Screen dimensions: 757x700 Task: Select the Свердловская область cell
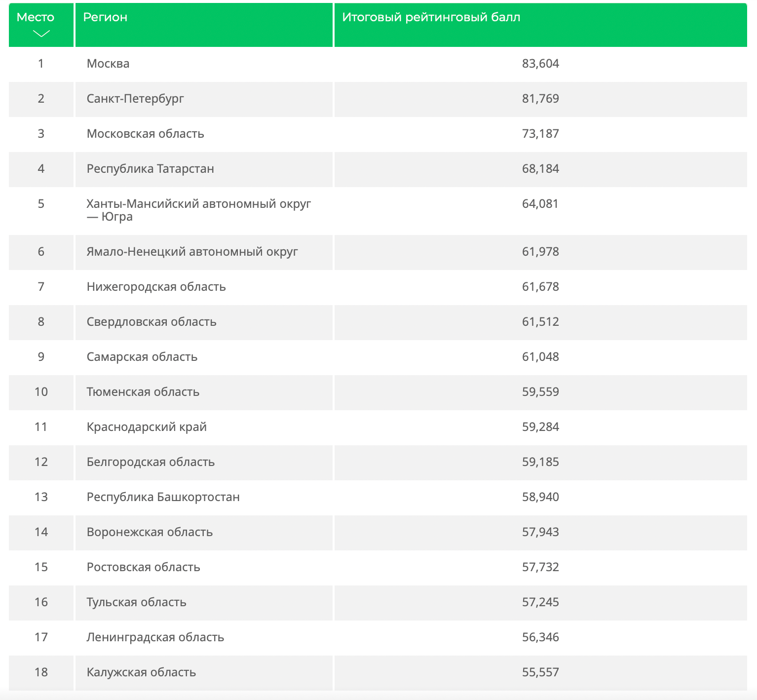point(204,322)
